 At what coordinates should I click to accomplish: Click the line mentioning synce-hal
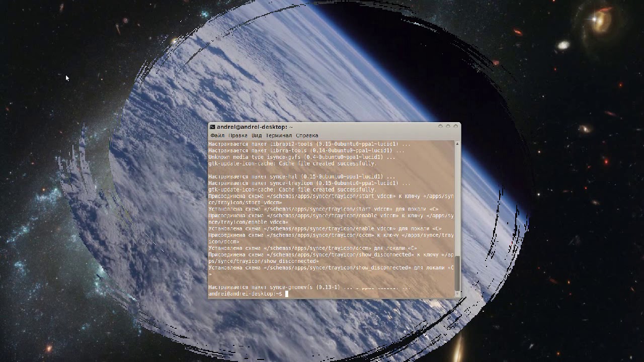(x=302, y=176)
